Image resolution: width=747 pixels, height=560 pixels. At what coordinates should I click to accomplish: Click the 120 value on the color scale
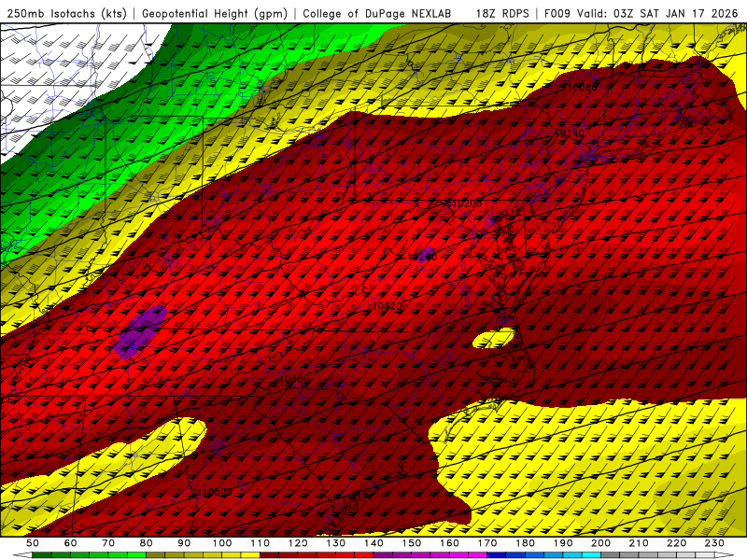(x=298, y=543)
